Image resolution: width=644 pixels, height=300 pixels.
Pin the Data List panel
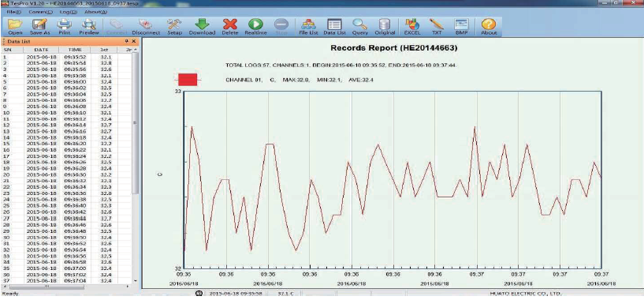(x=127, y=41)
